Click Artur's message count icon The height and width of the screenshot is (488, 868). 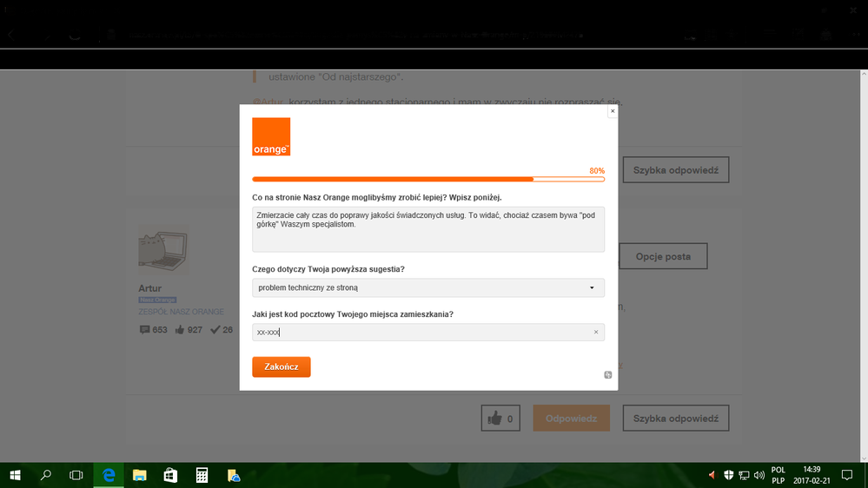[x=144, y=330]
